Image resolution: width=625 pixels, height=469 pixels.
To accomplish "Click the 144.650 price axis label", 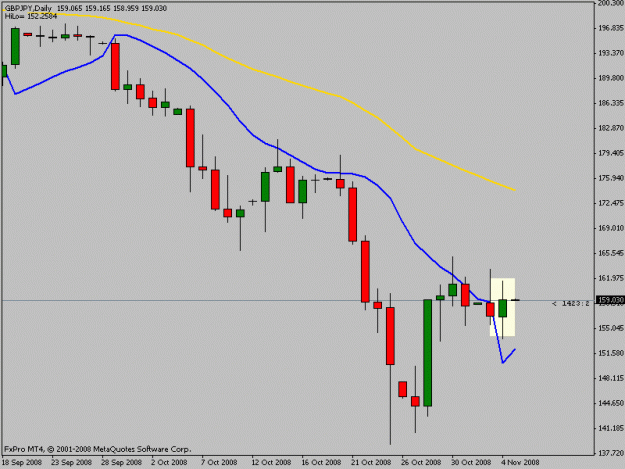I will click(611, 403).
